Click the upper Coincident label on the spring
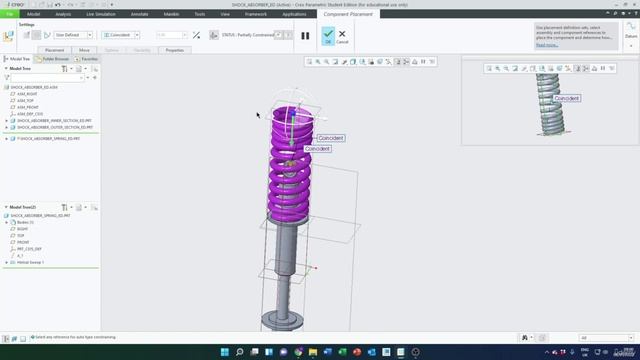 pyautogui.click(x=331, y=138)
